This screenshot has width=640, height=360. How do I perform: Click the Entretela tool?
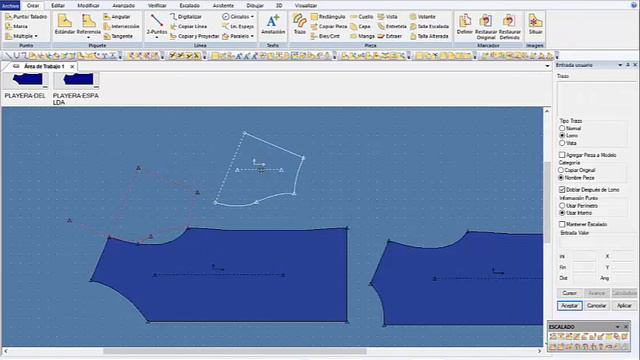392,27
